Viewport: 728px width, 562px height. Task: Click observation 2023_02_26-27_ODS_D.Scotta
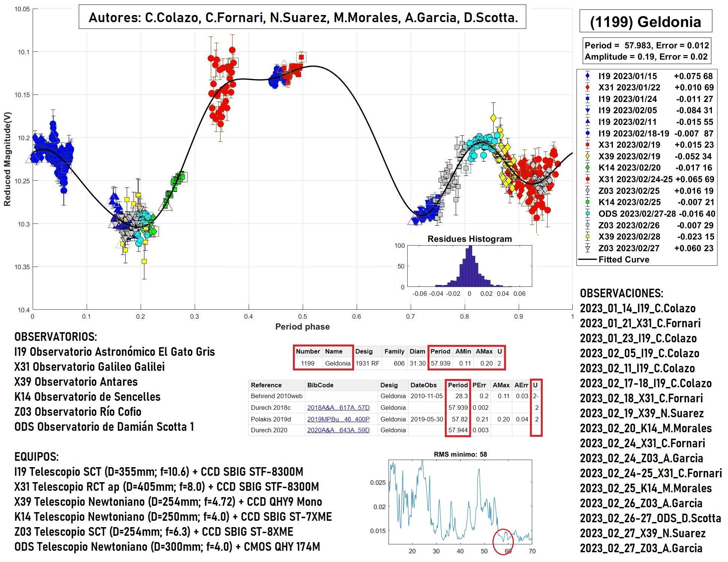[x=651, y=518]
